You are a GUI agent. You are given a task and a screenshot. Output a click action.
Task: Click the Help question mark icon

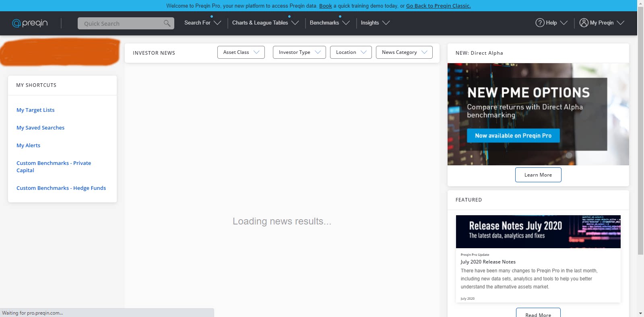click(x=540, y=23)
